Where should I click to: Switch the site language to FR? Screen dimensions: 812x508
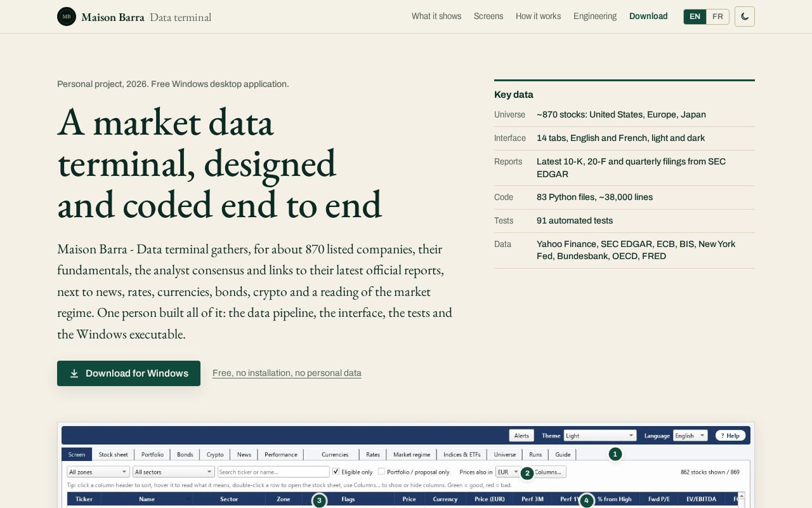pos(717,17)
